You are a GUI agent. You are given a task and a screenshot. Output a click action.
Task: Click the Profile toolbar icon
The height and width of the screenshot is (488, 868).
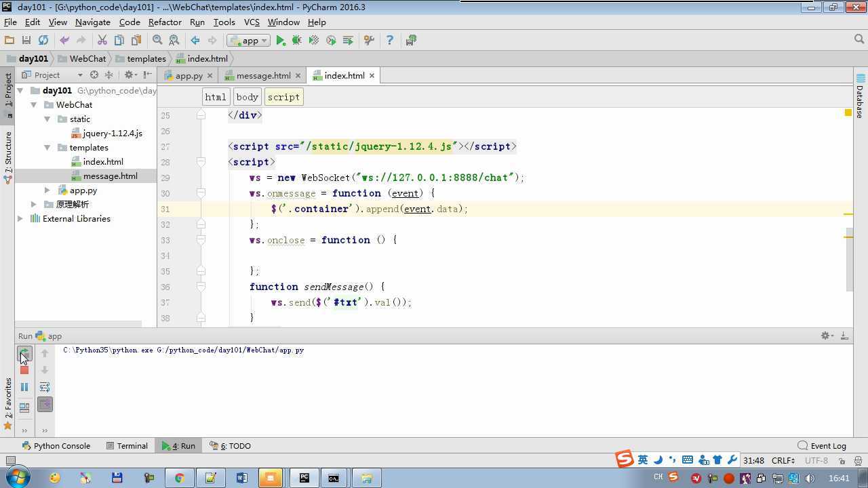point(331,41)
